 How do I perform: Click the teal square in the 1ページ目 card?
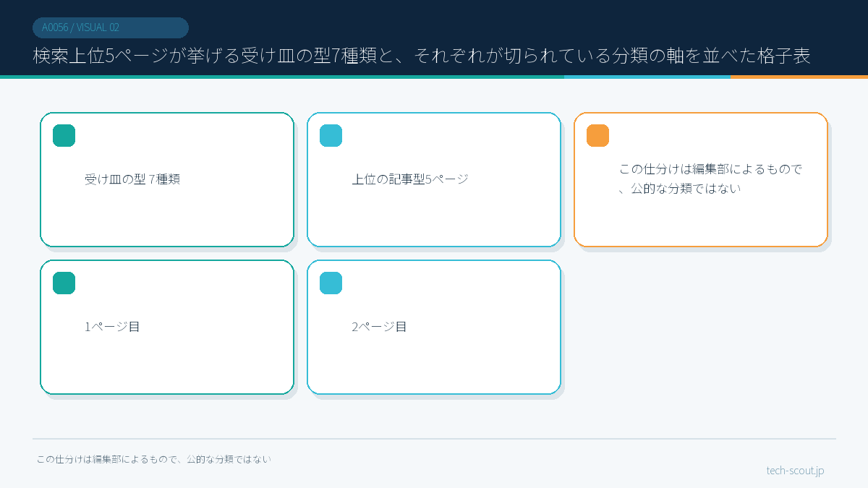64,283
